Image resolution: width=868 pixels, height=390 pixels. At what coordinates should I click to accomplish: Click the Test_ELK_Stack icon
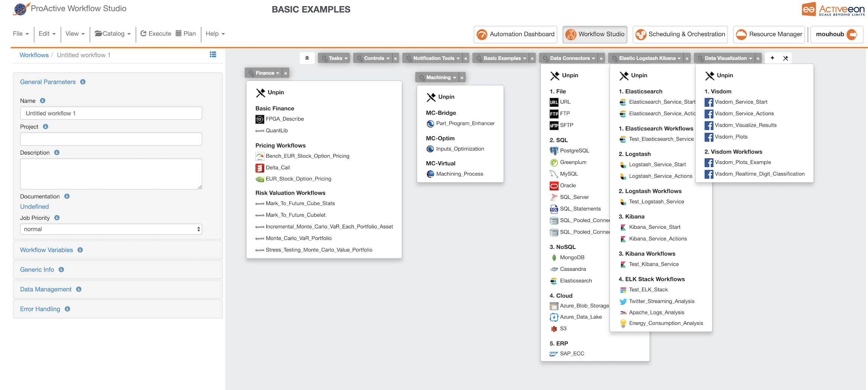click(623, 290)
